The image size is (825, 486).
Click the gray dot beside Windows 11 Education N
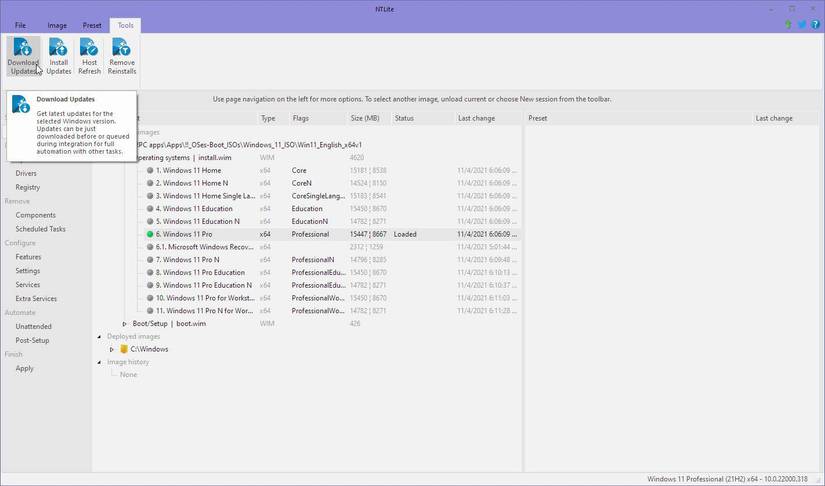pyautogui.click(x=150, y=221)
